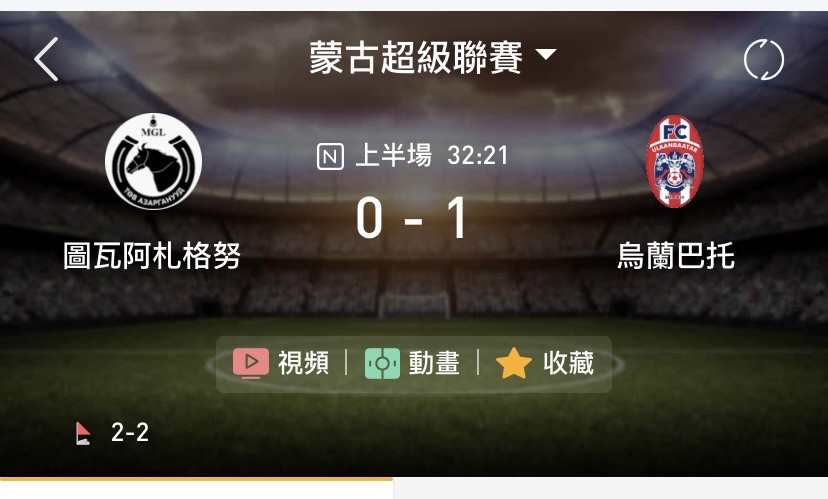Go back using the left chevron arrow

point(46,59)
